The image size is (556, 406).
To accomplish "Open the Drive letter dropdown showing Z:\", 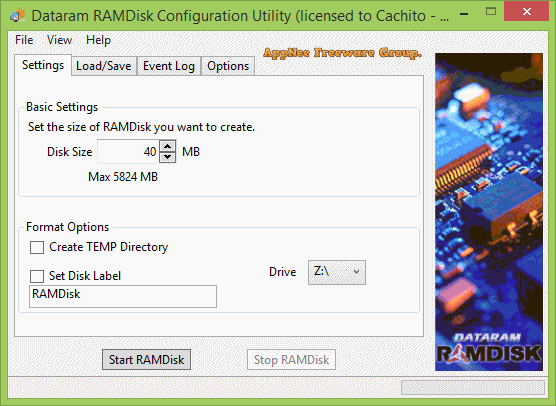I will coord(337,272).
